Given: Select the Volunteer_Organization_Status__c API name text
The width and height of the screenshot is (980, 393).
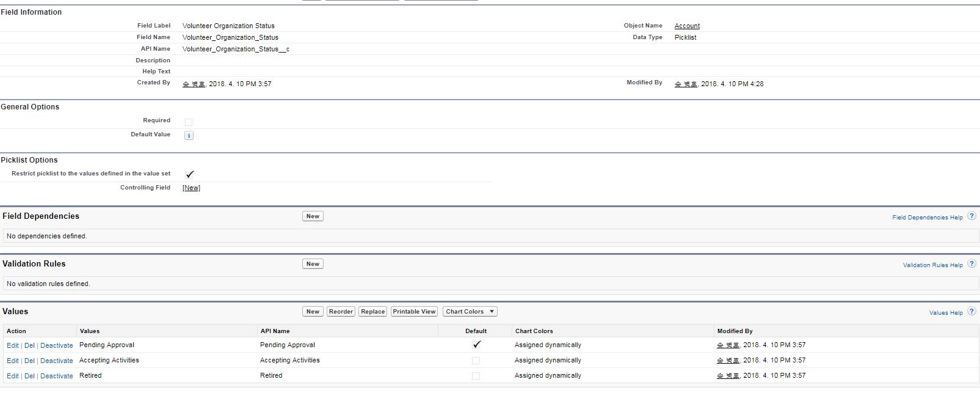Looking at the screenshot, I should [236, 49].
